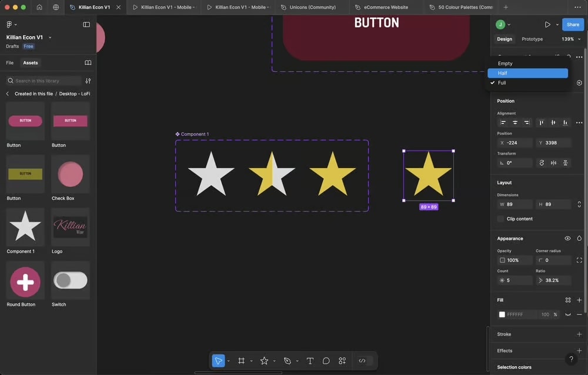The height and width of the screenshot is (375, 588).
Task: Open the Killian Econ V1 file name dropdown
Action: tap(50, 38)
